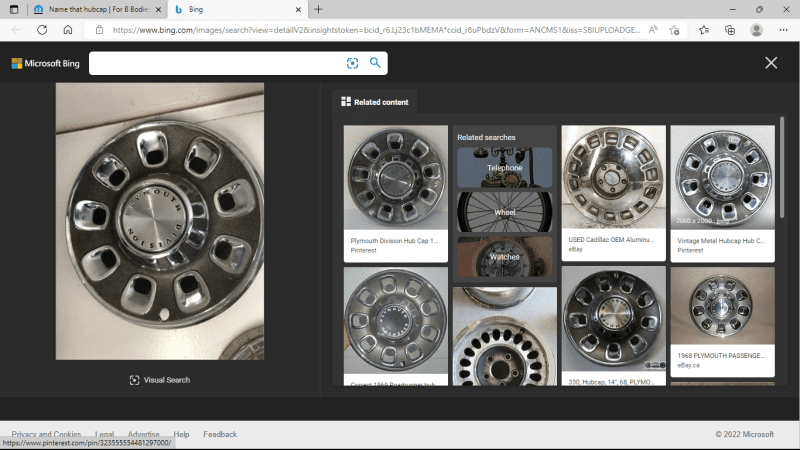Click the Visual Search button below image
Screen dimensions: 800x450
point(160,380)
